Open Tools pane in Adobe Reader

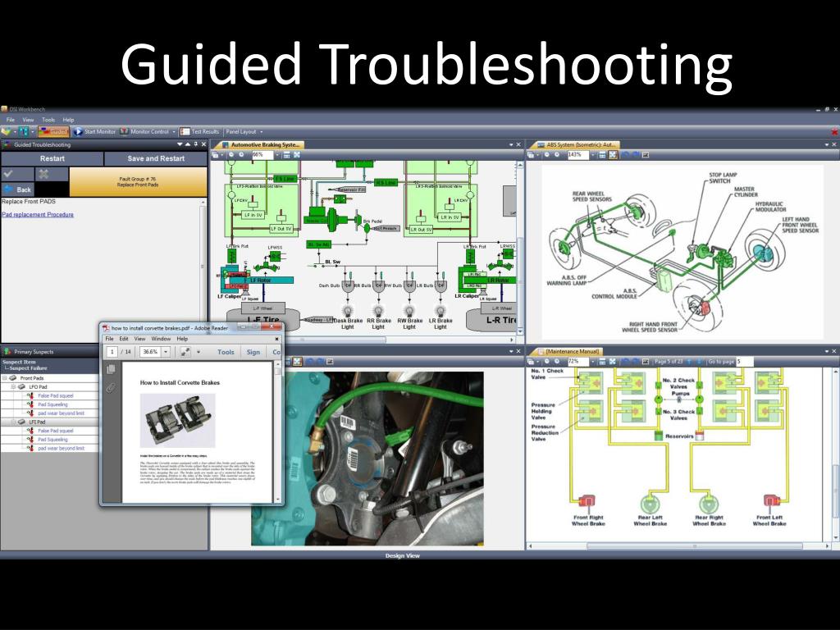tap(226, 352)
